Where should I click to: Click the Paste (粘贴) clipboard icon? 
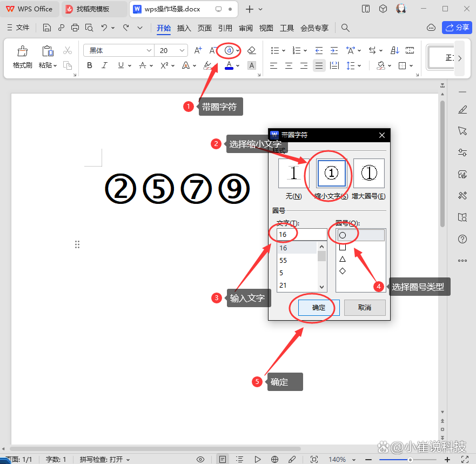(x=48, y=51)
